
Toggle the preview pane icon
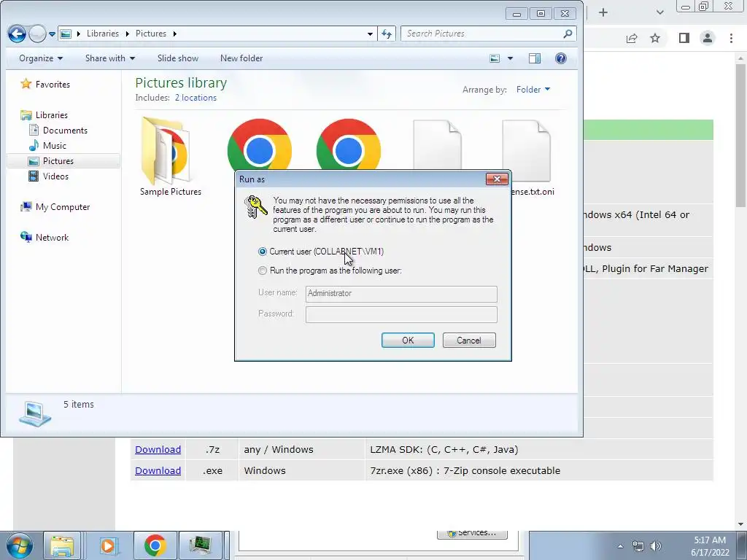[x=535, y=58]
